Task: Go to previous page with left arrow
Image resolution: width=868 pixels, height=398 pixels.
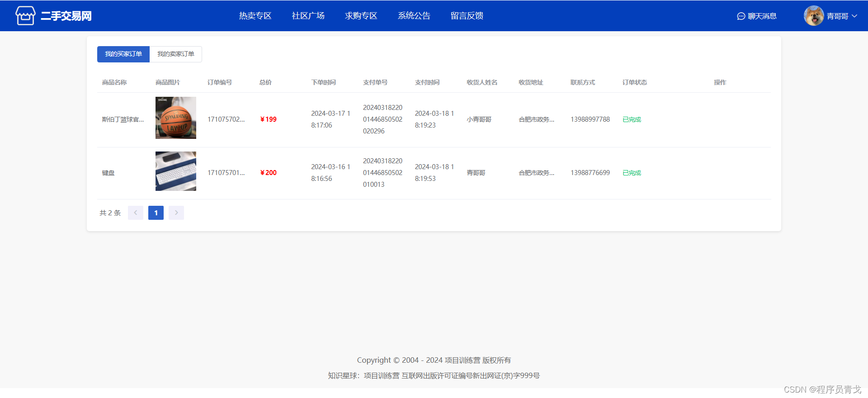Action: pyautogui.click(x=136, y=213)
